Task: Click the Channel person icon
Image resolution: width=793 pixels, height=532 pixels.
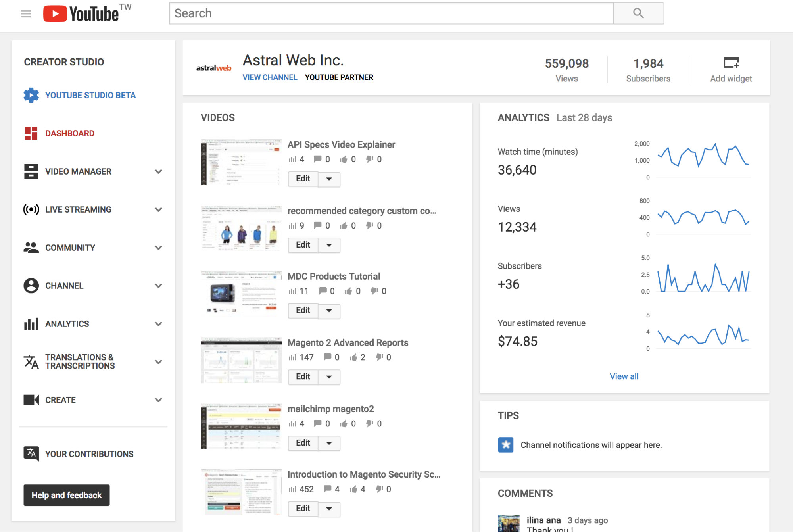Action: pos(31,286)
